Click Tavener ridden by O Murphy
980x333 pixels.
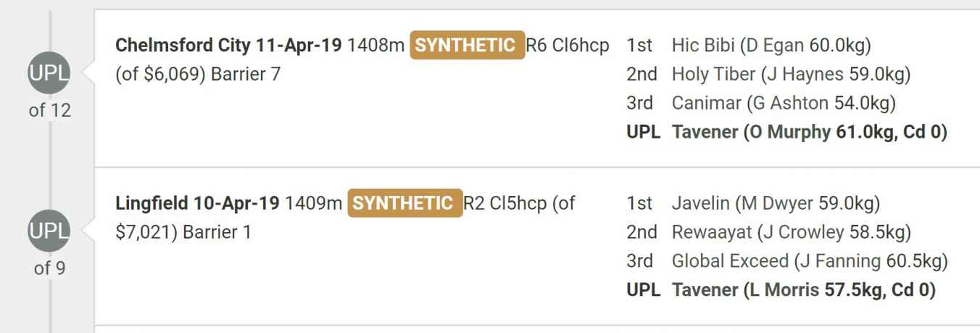(705, 132)
